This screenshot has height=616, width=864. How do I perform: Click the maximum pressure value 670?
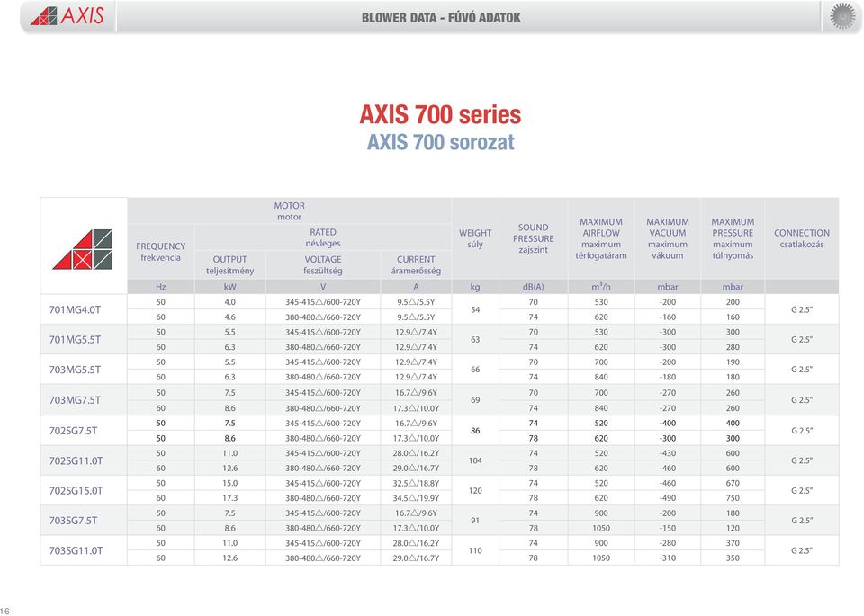point(733,483)
